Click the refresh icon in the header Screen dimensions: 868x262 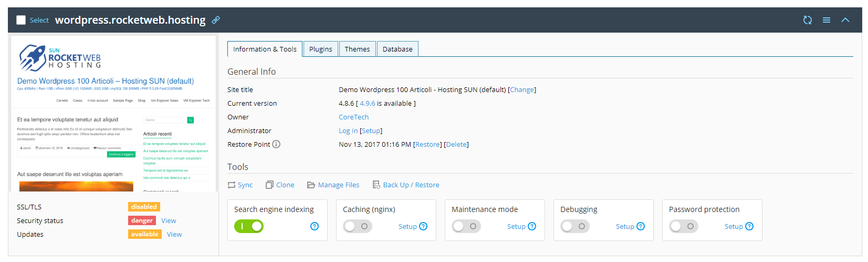point(807,20)
